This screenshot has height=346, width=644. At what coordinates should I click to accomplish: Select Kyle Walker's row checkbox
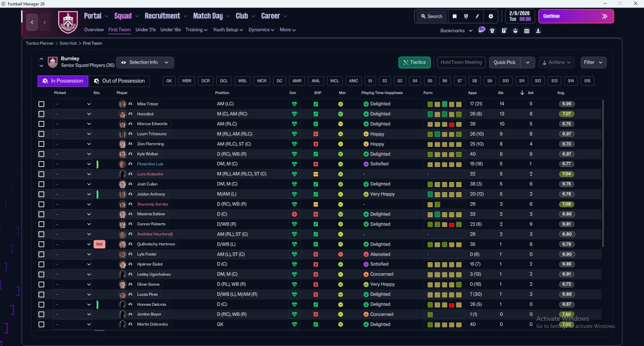(41, 154)
